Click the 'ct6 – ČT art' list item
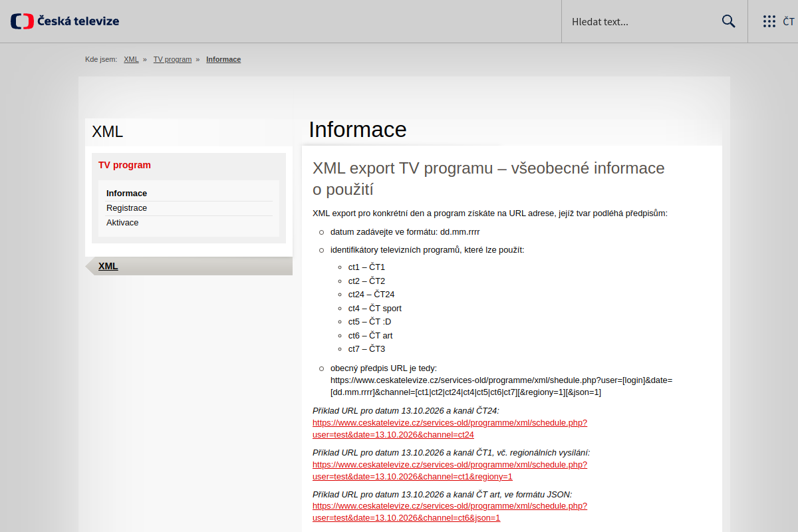 click(370, 336)
